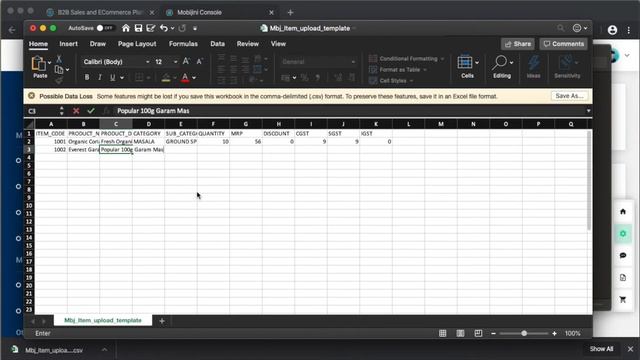Select the entire sheet with corner triangle

[29, 124]
